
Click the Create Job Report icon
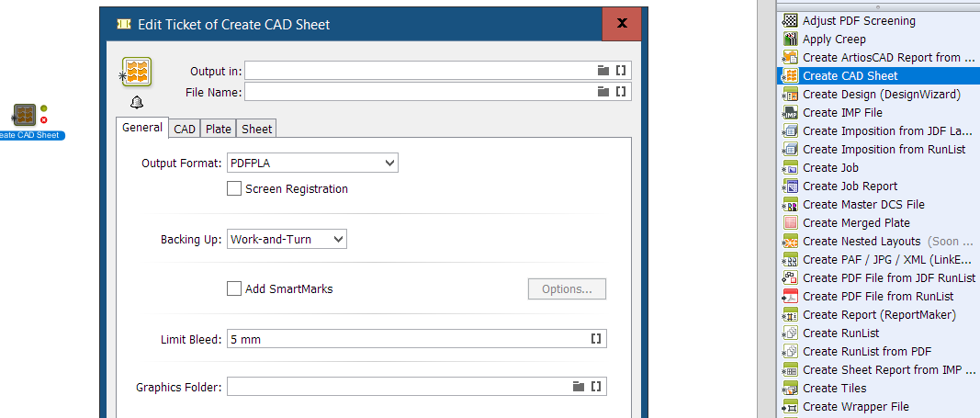point(790,186)
